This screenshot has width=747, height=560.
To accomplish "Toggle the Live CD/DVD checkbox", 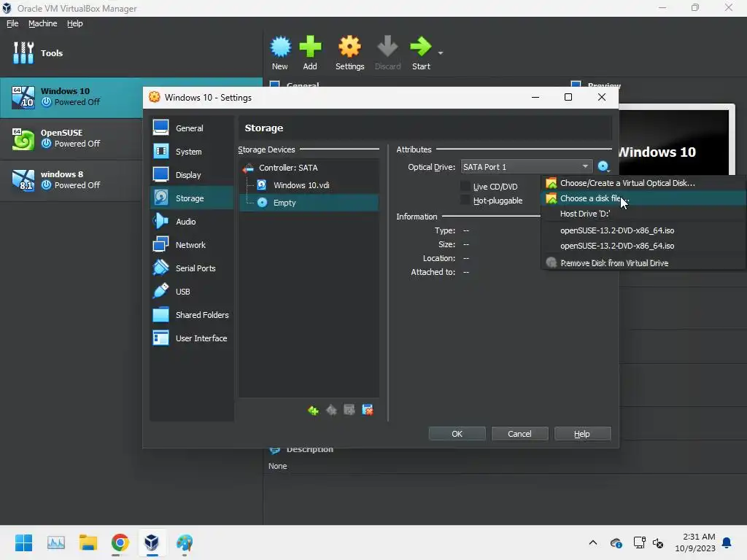I will pos(465,186).
